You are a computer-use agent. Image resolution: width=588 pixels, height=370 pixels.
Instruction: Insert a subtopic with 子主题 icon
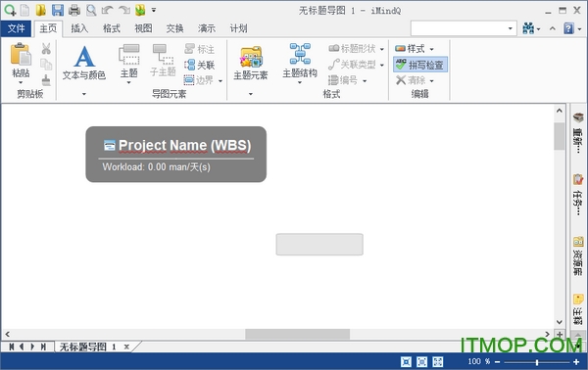click(x=163, y=55)
